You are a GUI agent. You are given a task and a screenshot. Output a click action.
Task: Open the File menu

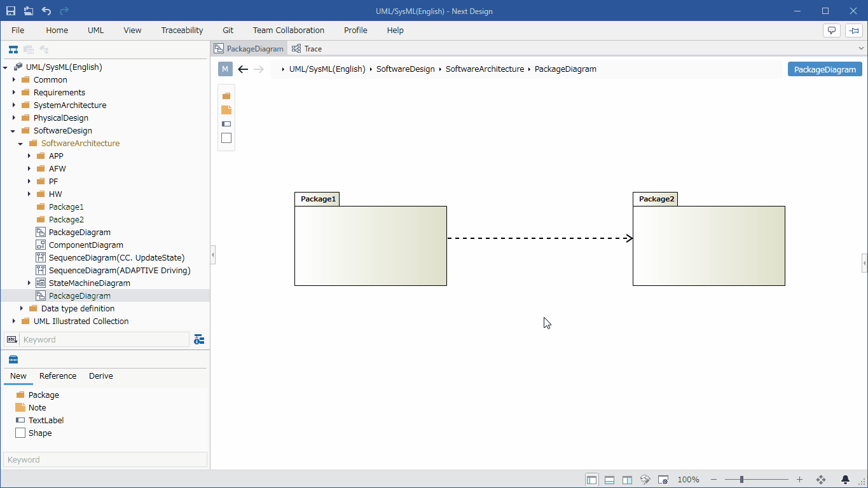[x=18, y=30]
